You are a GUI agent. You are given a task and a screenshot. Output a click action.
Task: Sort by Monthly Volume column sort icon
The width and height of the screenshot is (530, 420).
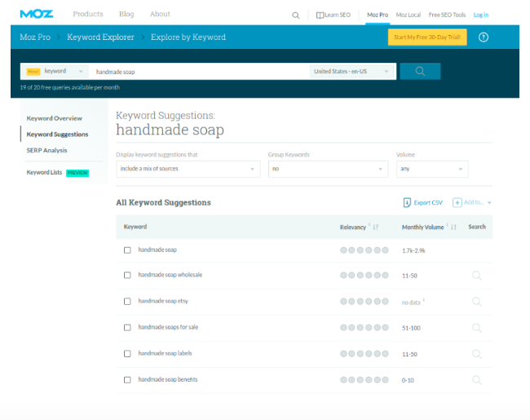click(453, 227)
